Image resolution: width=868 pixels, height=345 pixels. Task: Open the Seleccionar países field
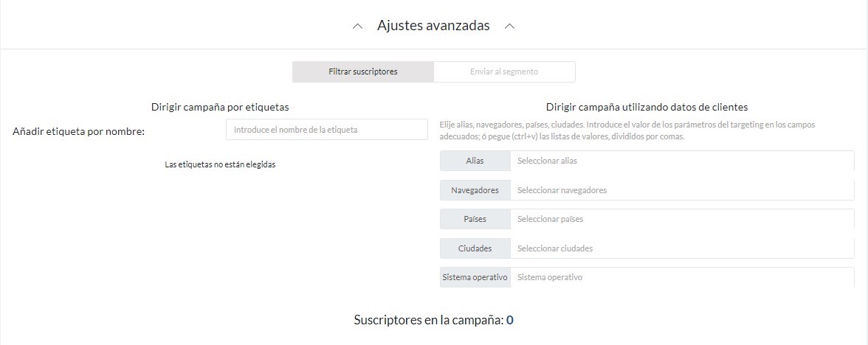pyautogui.click(x=682, y=219)
